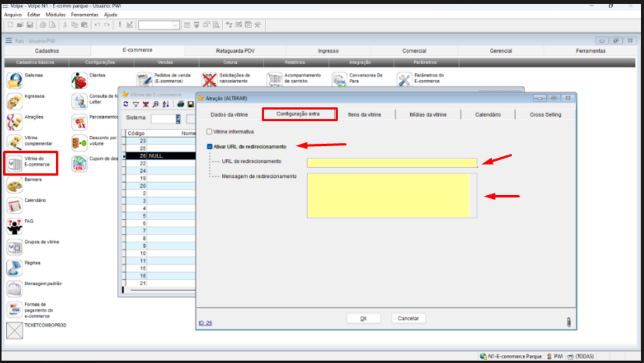The image size is (644, 363).
Task: Switch to Calendário tab in dialog
Action: [x=488, y=114]
